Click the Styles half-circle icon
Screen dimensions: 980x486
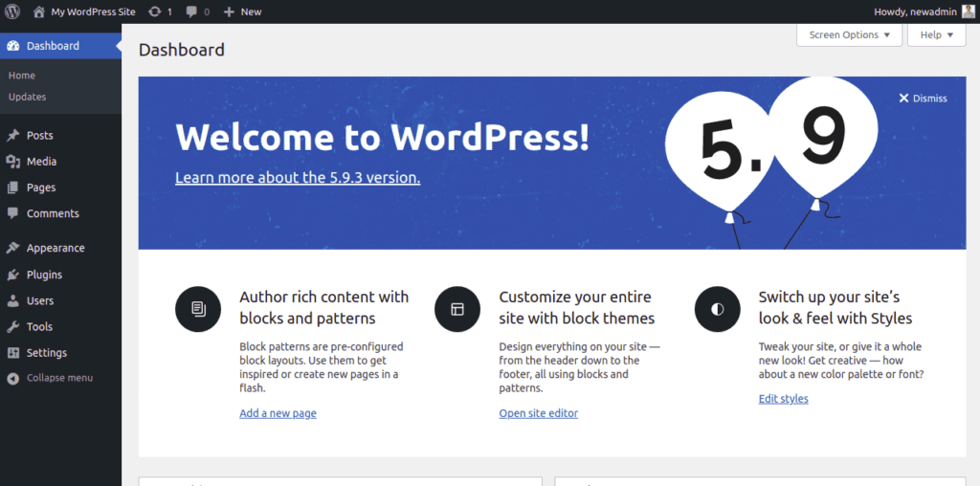[717, 309]
